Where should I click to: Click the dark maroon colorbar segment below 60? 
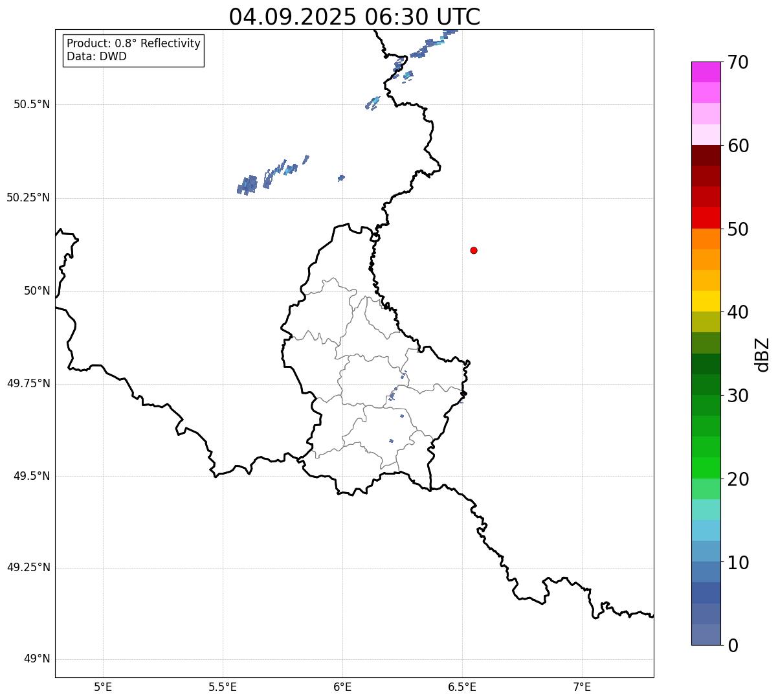click(706, 155)
